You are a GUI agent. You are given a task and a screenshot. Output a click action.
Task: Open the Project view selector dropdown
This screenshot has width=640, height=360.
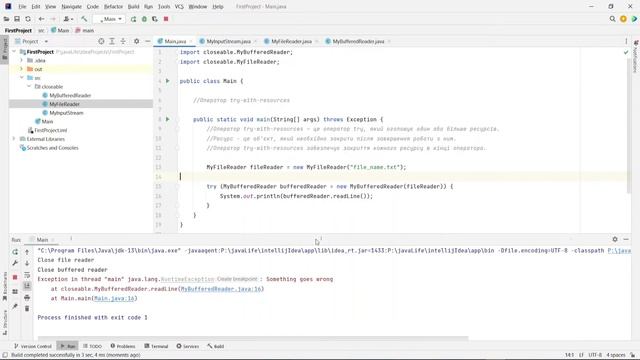point(32,41)
